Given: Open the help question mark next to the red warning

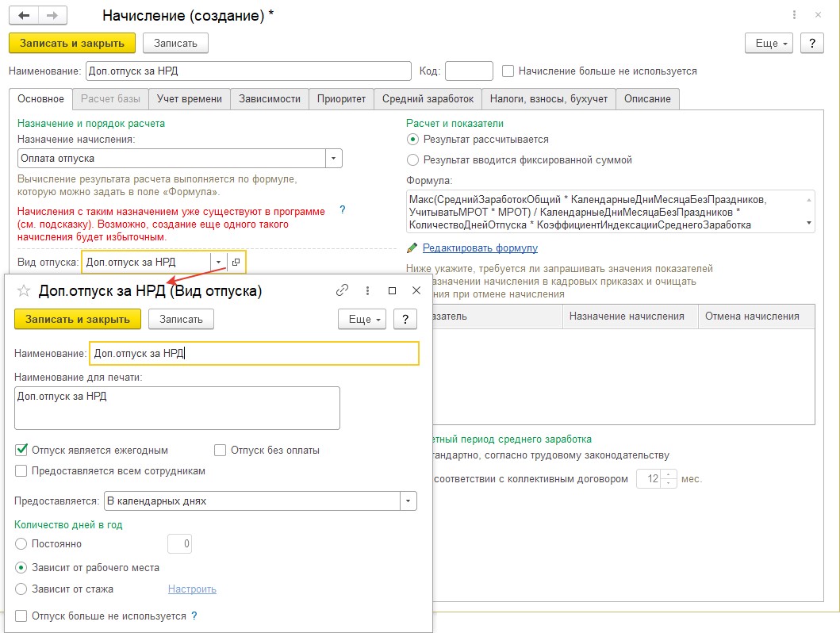Looking at the screenshot, I should tap(343, 210).
